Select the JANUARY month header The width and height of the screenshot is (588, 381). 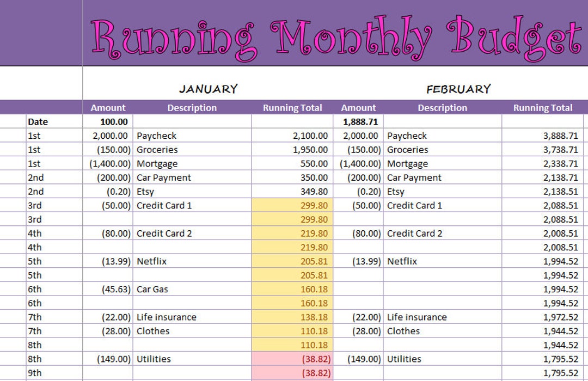(209, 88)
